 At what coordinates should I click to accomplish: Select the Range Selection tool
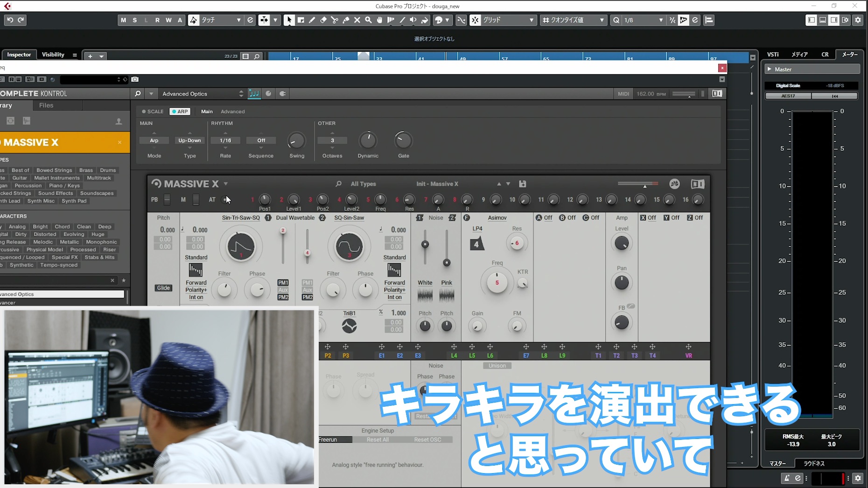(x=301, y=20)
